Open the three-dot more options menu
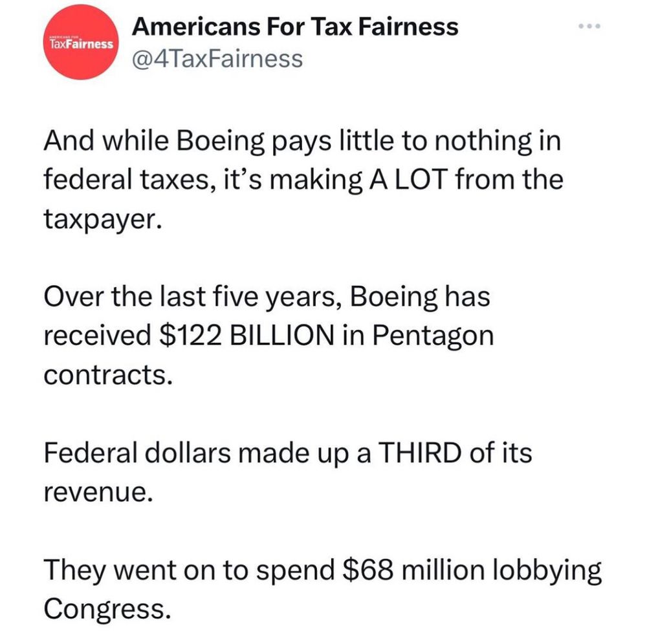This screenshot has height=644, width=647. pyautogui.click(x=589, y=27)
